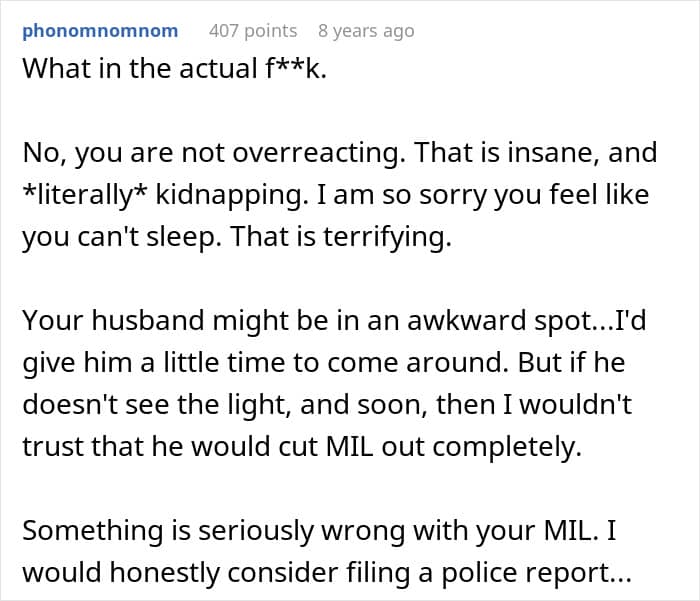Click the 'trust that he would cut MIL' line

(x=302, y=447)
